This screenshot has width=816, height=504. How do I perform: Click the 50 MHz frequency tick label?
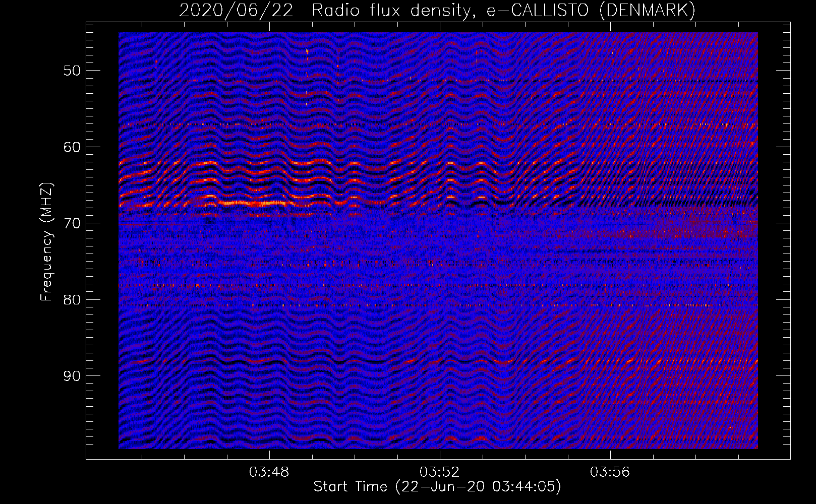pyautogui.click(x=72, y=71)
